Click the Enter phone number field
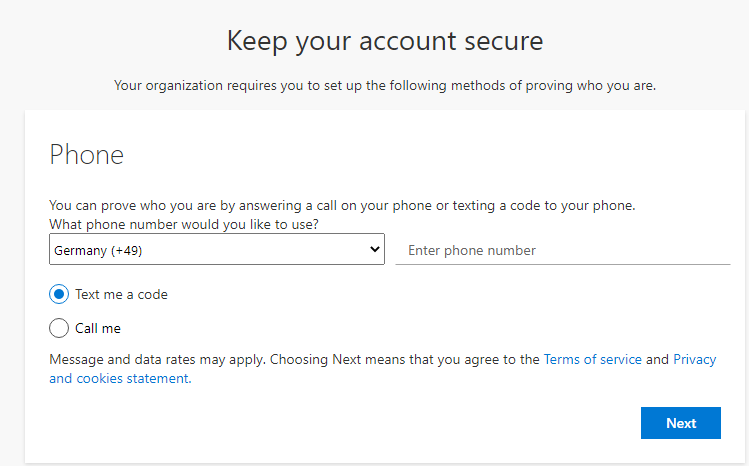The height and width of the screenshot is (466, 749). pyautogui.click(x=562, y=250)
